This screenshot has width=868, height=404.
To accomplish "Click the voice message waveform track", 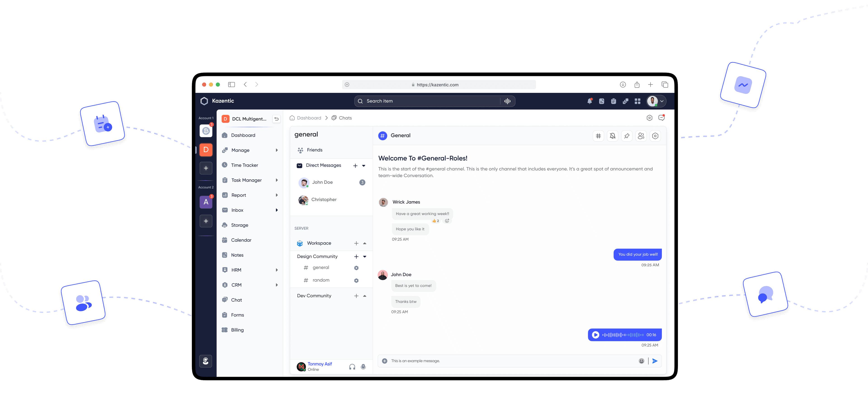I will (x=623, y=335).
